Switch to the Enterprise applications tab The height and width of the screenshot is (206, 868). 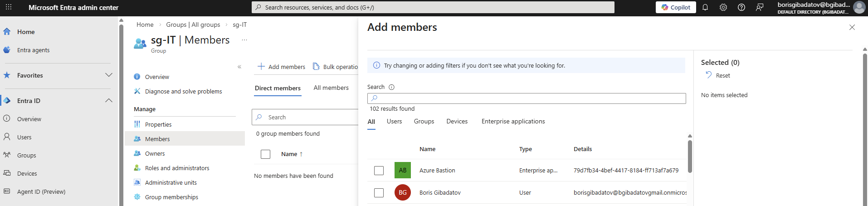(513, 122)
